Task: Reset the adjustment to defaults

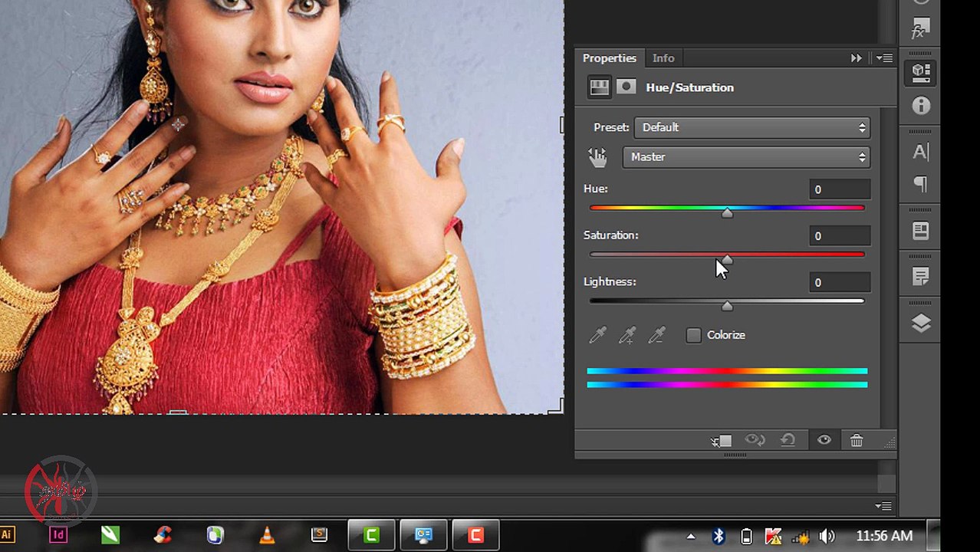Action: pos(788,440)
